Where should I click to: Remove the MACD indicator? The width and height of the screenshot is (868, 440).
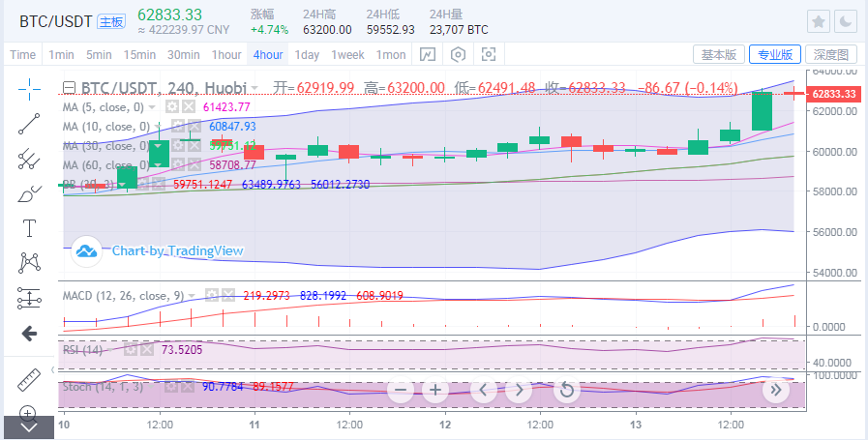(227, 296)
